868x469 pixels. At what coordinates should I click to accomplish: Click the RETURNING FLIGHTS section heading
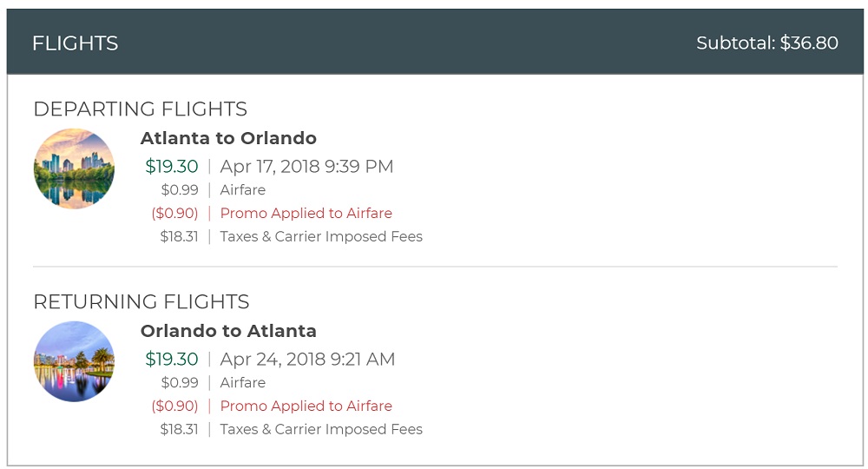[141, 301]
